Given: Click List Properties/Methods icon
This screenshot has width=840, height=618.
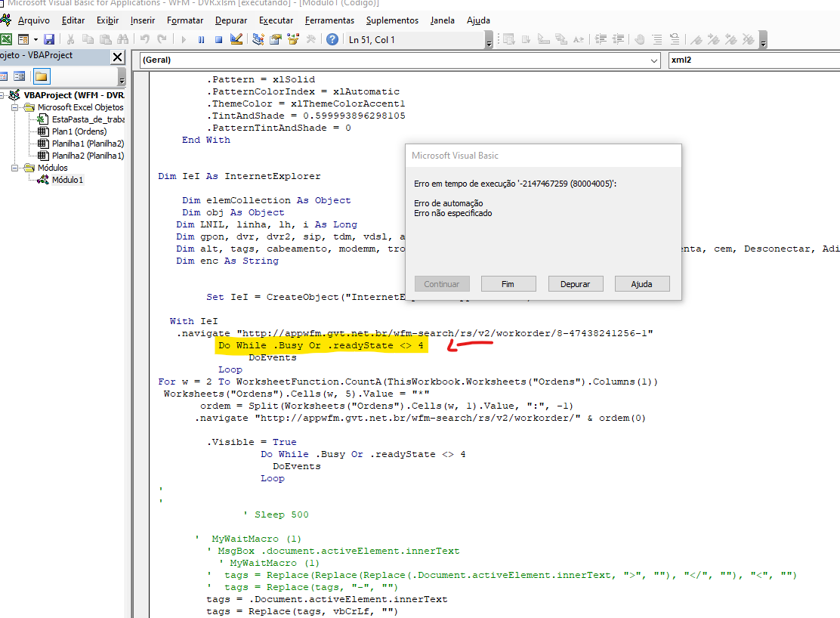Looking at the screenshot, I should 509,39.
